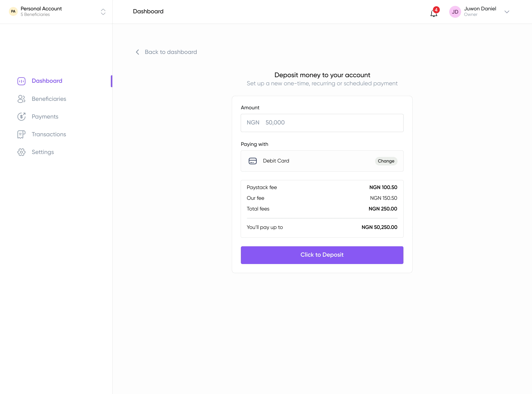Select the Debit Card payment row

[322, 161]
